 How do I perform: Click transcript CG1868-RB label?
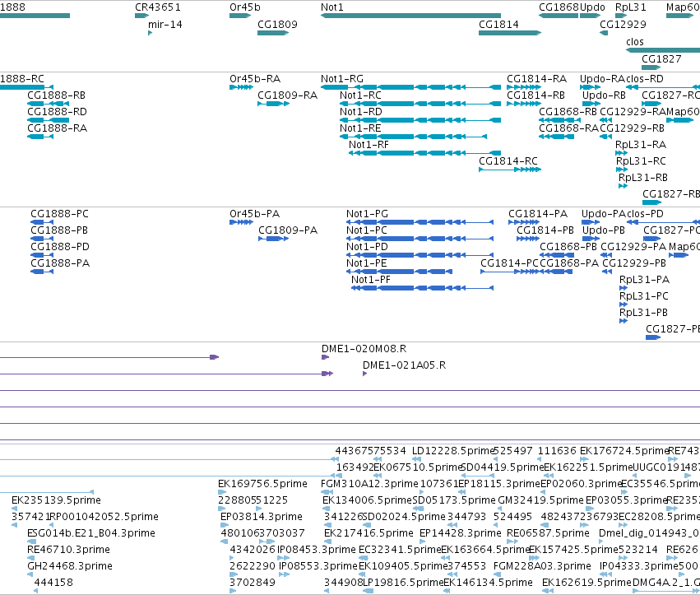[568, 112]
